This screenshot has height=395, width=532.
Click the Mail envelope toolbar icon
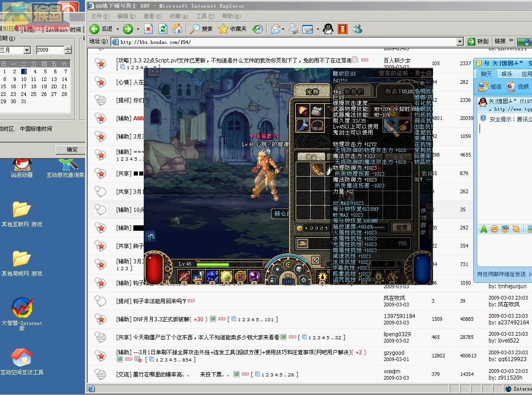pos(276,29)
